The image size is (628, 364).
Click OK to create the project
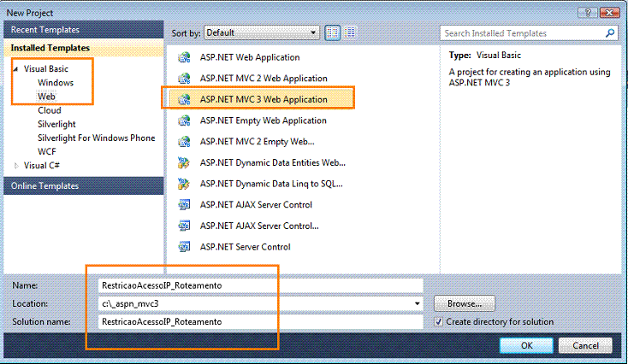pos(526,345)
